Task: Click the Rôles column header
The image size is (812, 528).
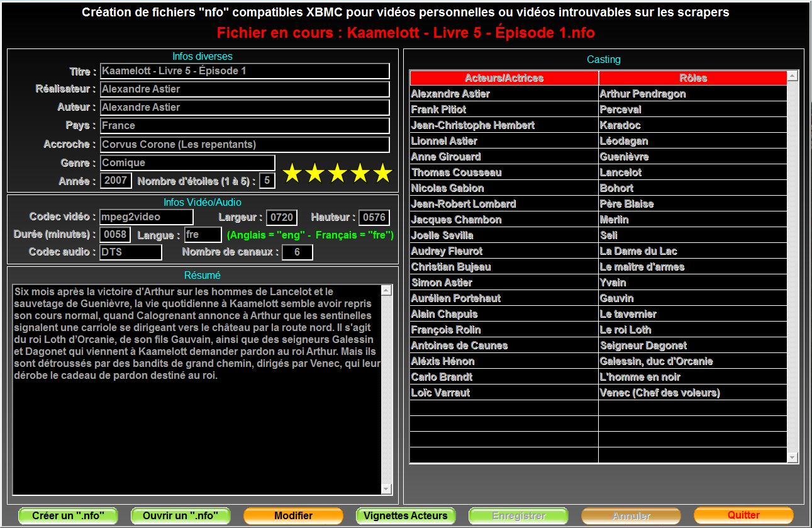Action: [693, 78]
